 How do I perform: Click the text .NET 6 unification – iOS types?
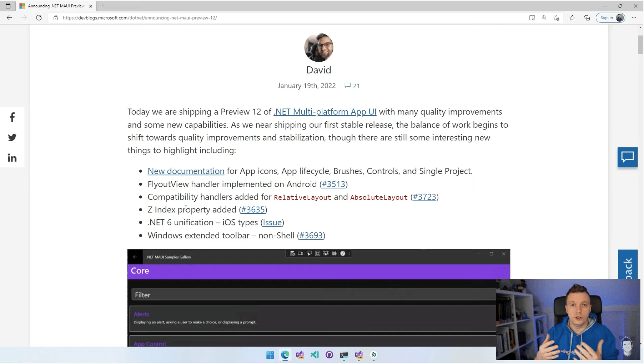coord(203,223)
